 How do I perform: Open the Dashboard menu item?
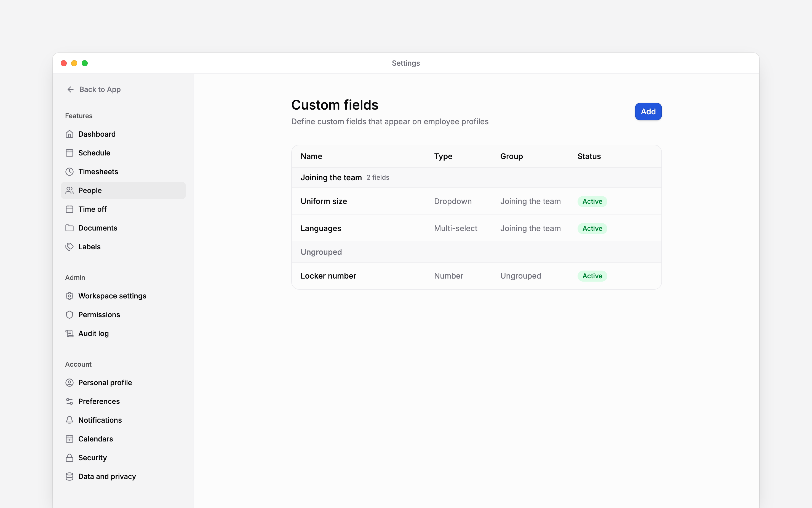tap(123, 134)
